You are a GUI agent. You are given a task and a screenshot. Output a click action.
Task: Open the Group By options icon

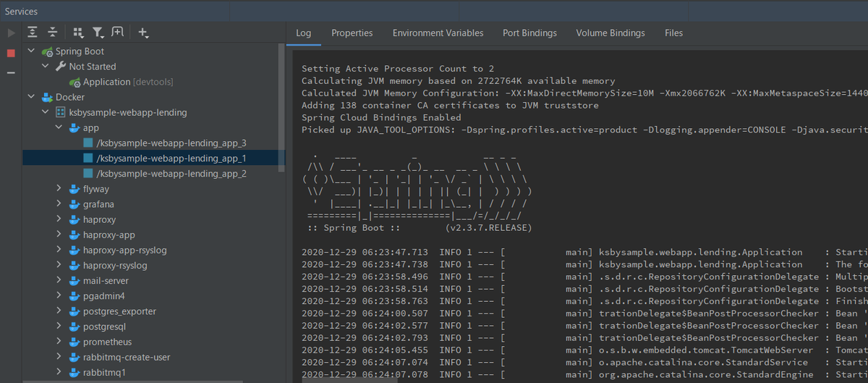tap(78, 33)
